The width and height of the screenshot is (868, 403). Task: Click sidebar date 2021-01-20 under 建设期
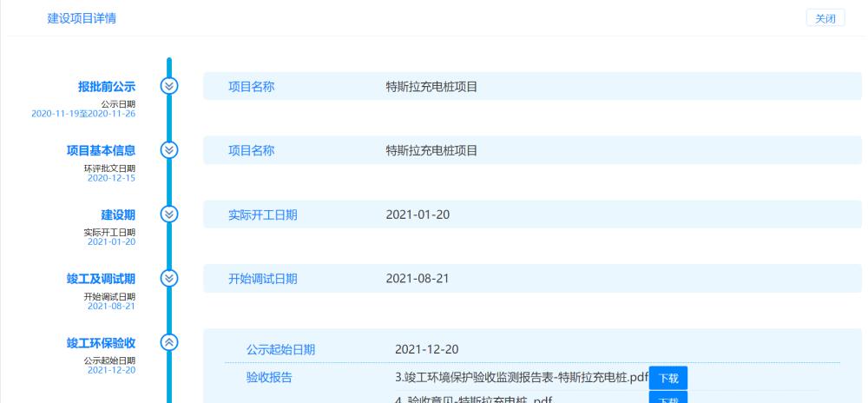[x=111, y=241]
